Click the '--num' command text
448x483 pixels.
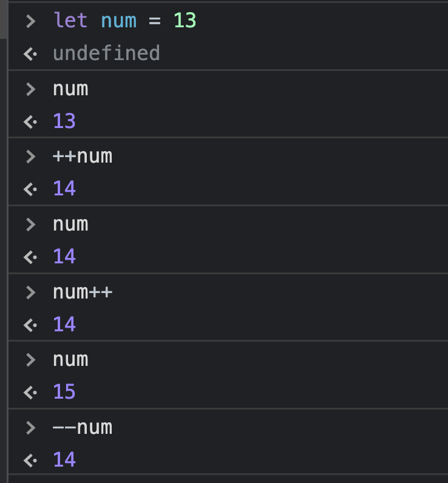[x=83, y=428]
